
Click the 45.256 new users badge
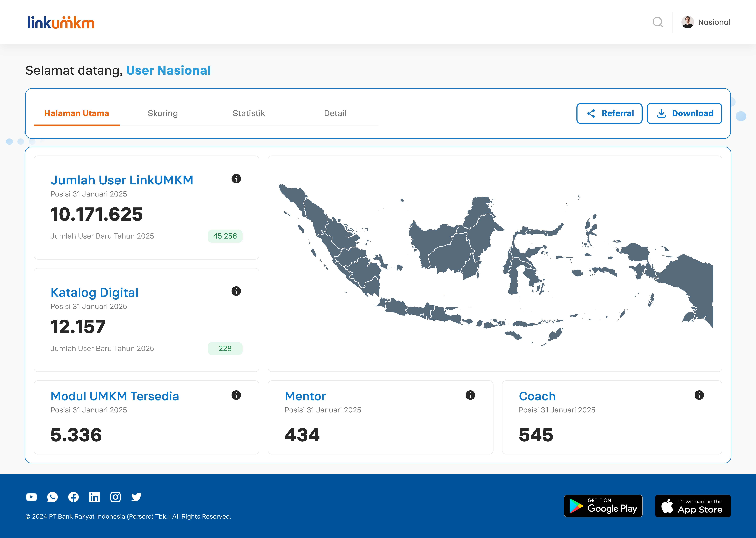[x=225, y=236]
